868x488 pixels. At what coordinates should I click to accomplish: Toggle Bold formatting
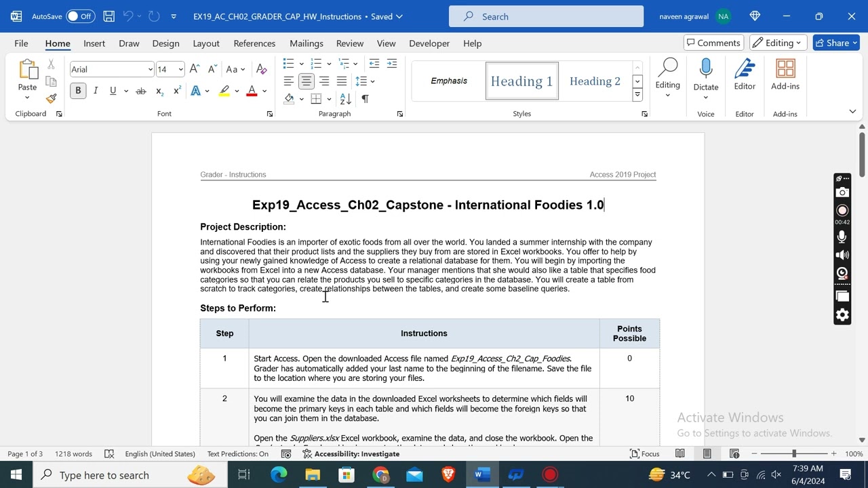(78, 91)
